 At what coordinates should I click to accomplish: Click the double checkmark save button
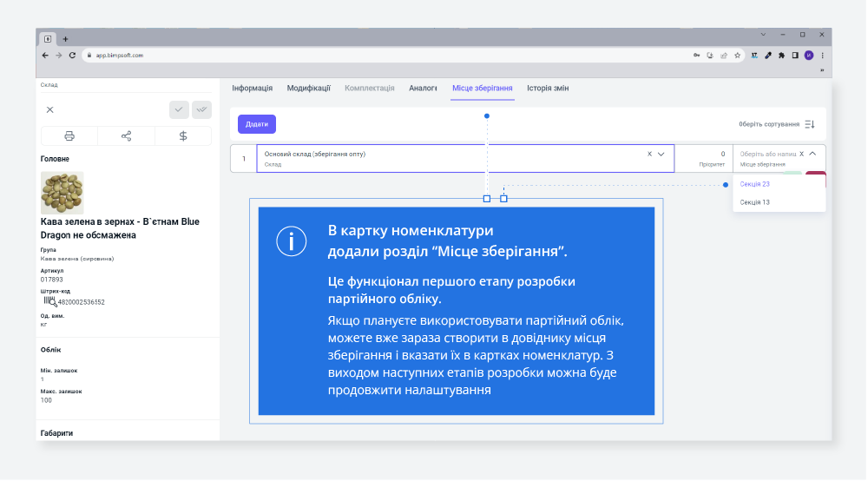[x=201, y=109]
